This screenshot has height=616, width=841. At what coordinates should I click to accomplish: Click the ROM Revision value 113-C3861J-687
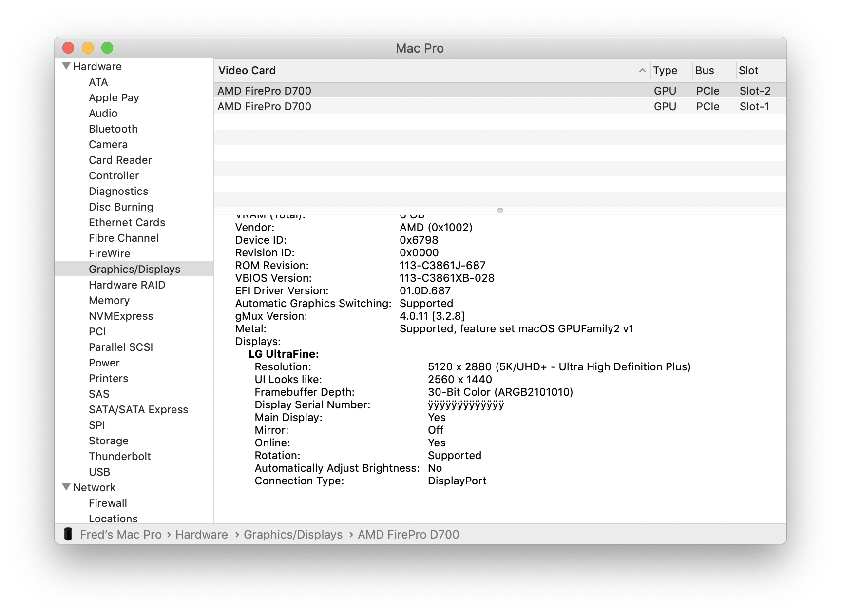(442, 265)
